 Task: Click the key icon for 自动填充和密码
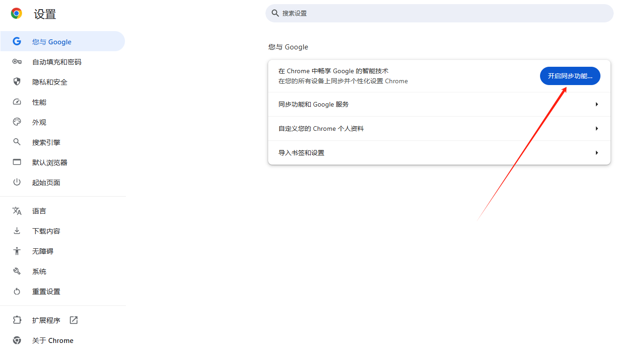point(17,62)
